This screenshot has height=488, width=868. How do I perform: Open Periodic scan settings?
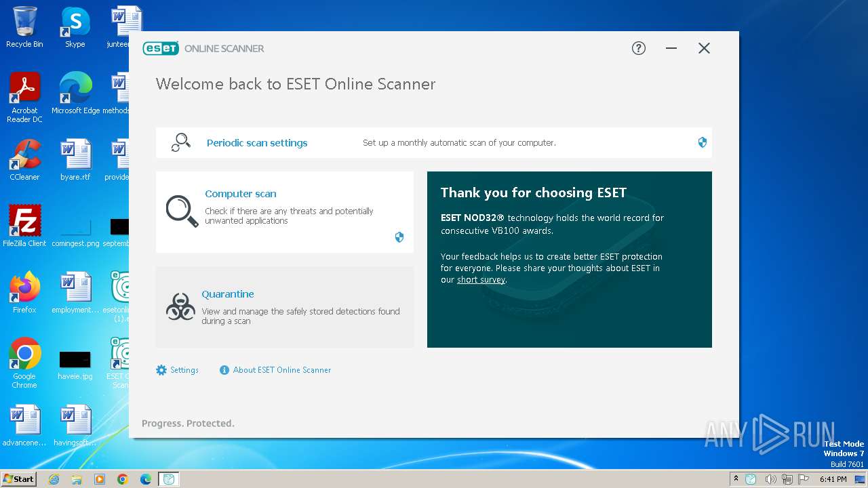click(257, 143)
